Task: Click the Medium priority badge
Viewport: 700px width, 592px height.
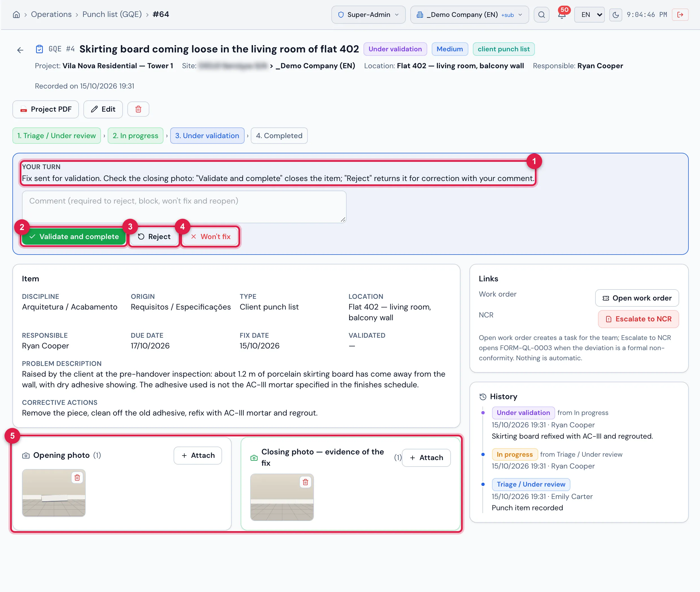Action: click(450, 49)
